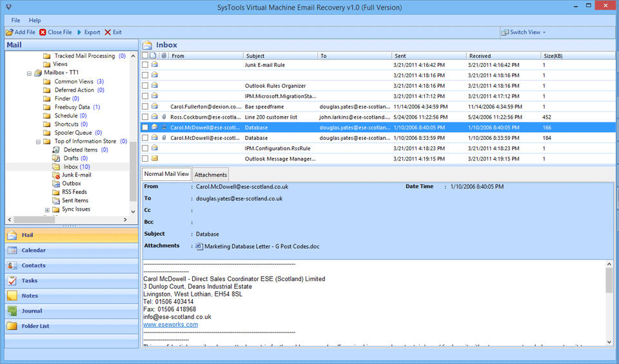This screenshot has height=364, width=619.
Task: Check the Line 200 customer list checkbox
Action: 145,117
